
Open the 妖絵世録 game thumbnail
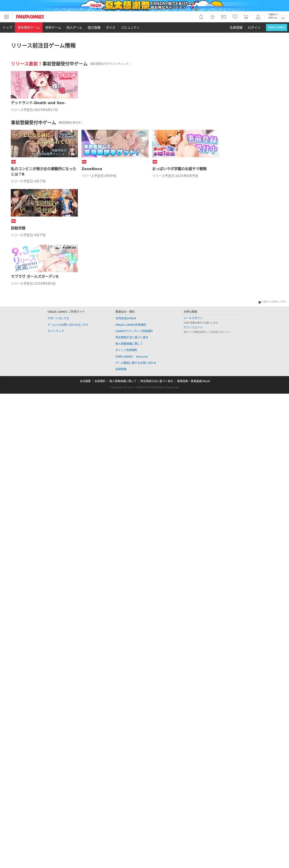[44, 203]
